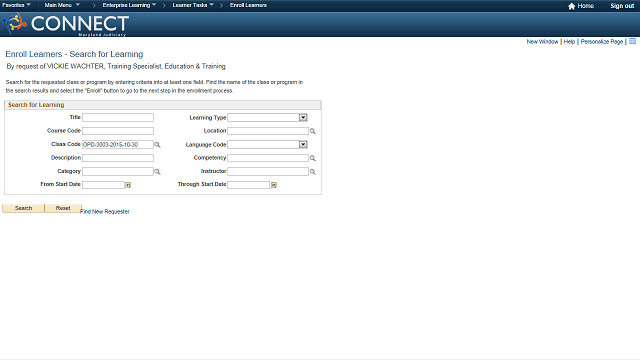This screenshot has width=640, height=360.
Task: Click the Sign out link
Action: 622,6
